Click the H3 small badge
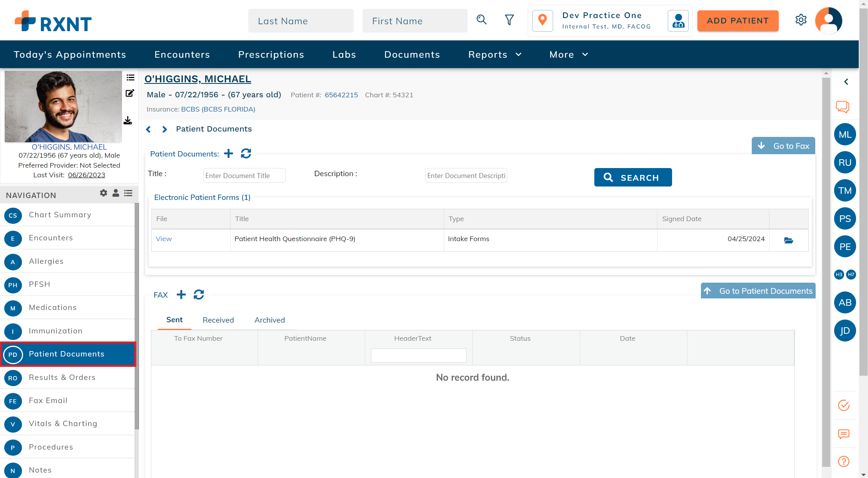Viewport: 868px width, 478px height. coord(839,275)
